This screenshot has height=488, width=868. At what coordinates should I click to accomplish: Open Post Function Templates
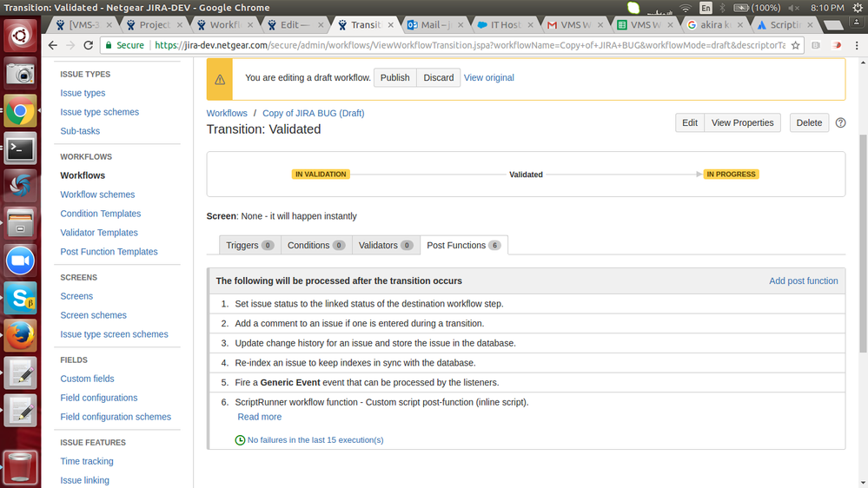(x=109, y=252)
